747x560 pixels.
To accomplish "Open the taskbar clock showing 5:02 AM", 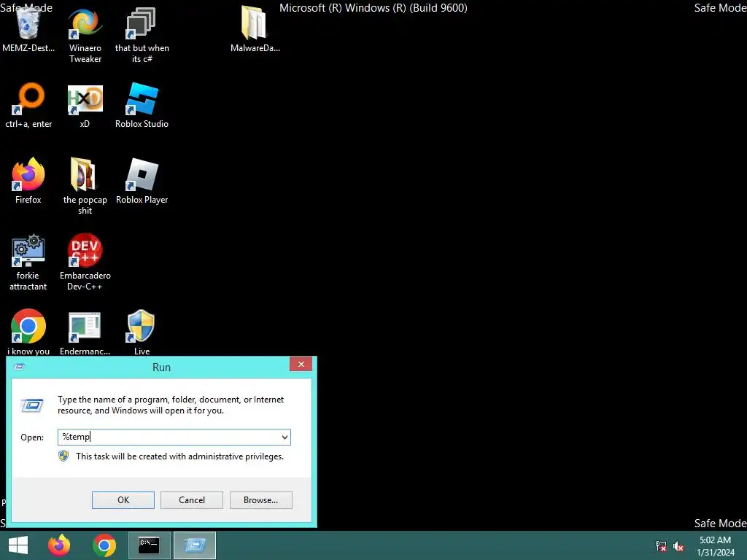I will point(716,546).
